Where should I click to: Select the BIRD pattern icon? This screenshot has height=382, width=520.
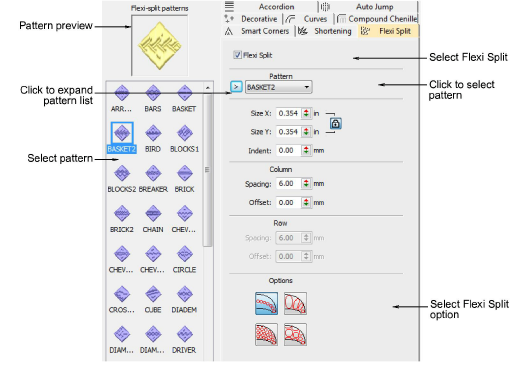pyautogui.click(x=153, y=133)
